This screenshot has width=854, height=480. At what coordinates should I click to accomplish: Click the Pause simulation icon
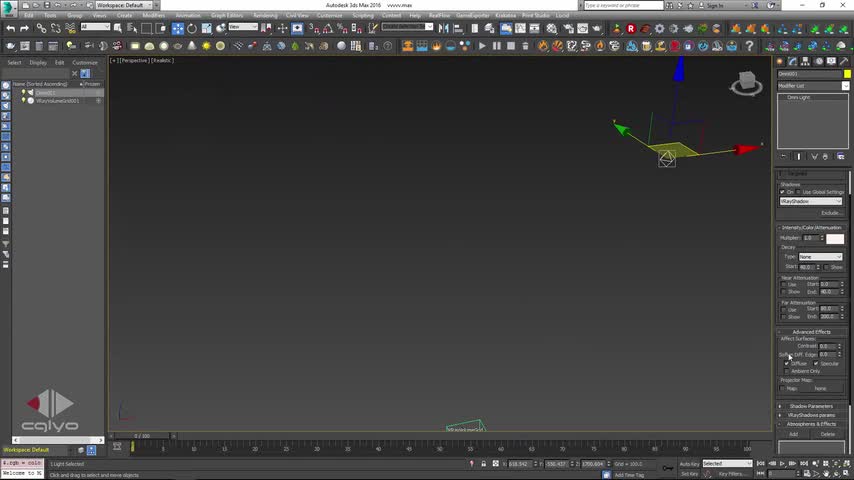497,46
